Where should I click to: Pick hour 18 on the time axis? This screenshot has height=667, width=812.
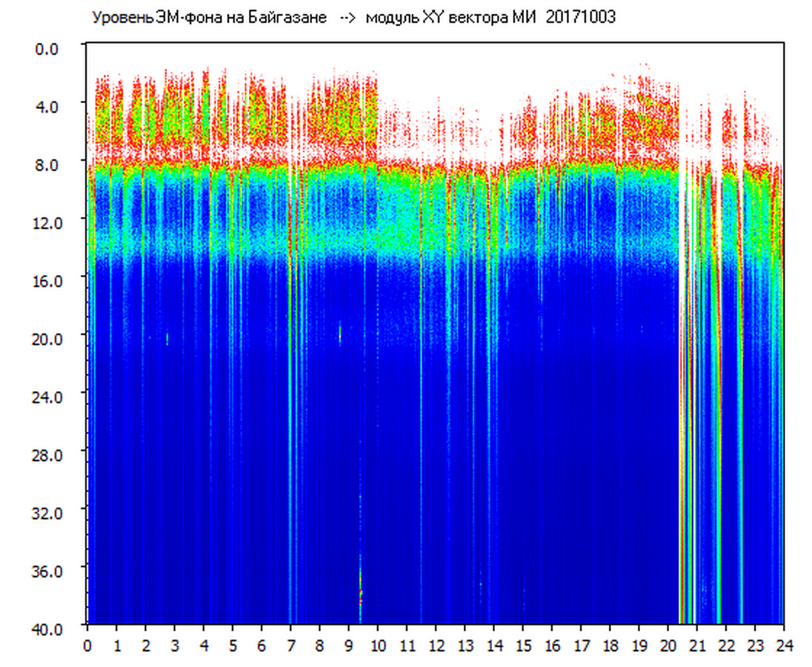click(x=610, y=646)
